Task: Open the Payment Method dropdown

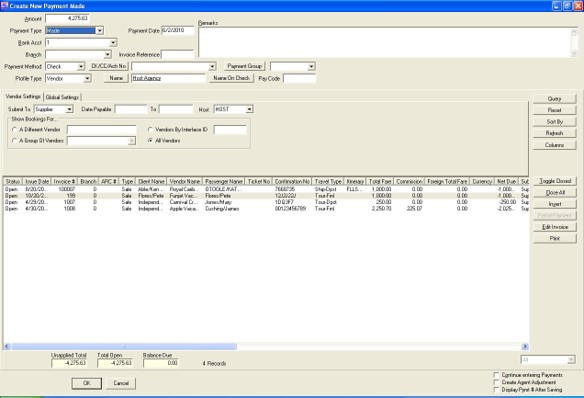Action: (81, 67)
